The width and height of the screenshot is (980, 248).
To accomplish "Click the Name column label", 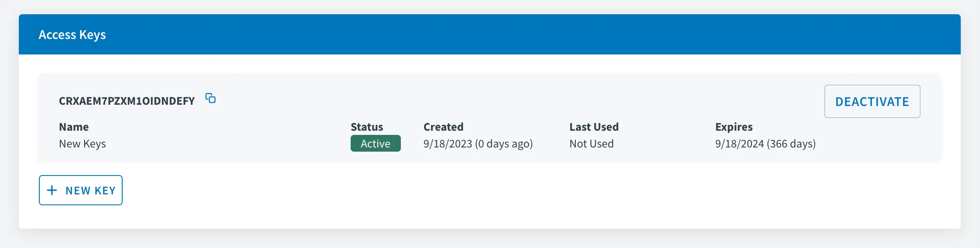I will click(74, 127).
